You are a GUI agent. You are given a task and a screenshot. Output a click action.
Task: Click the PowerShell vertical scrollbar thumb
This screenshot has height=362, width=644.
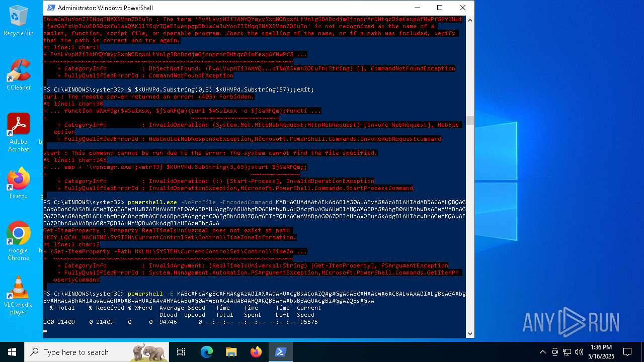tap(470, 120)
